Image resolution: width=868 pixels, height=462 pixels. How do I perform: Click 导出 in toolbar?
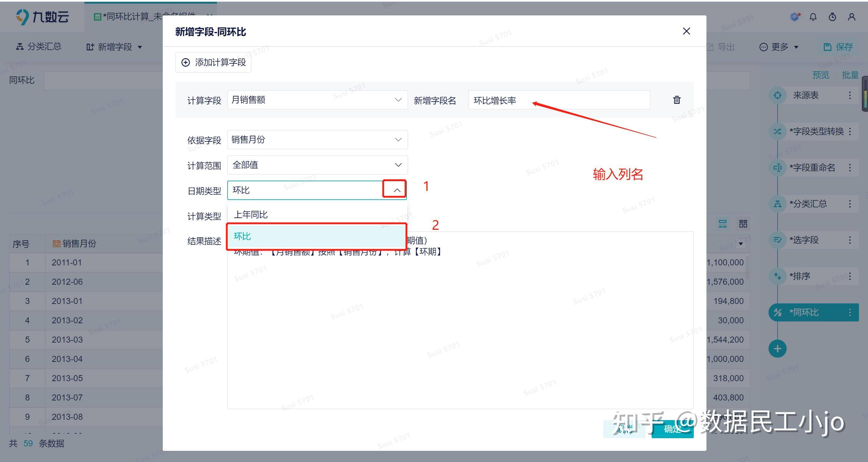coord(720,47)
